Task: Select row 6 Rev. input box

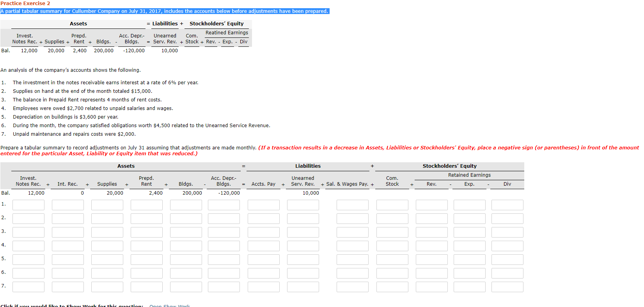Action: pyautogui.click(x=432, y=273)
